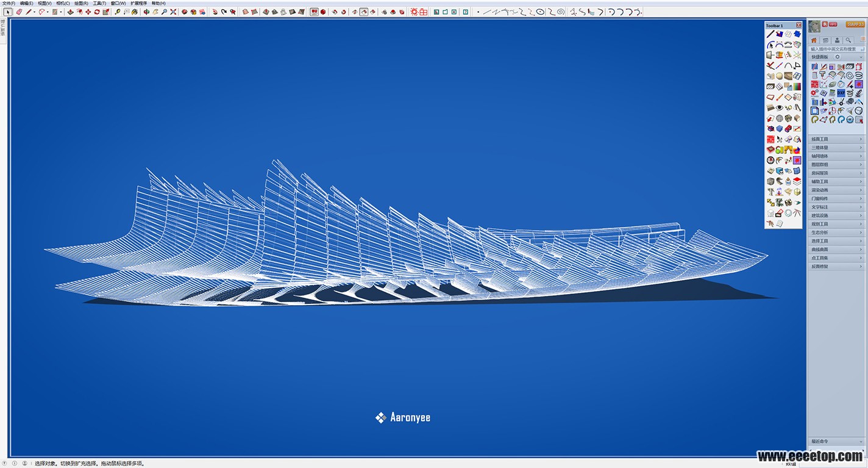Open the user avatar in SUAPP panel
868x468 pixels.
click(x=814, y=26)
